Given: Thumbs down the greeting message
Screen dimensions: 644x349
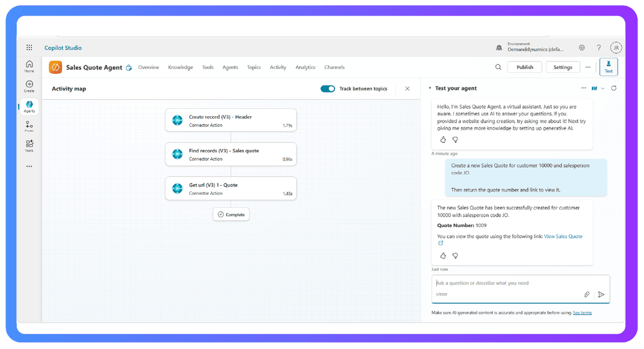Looking at the screenshot, I should click(455, 140).
